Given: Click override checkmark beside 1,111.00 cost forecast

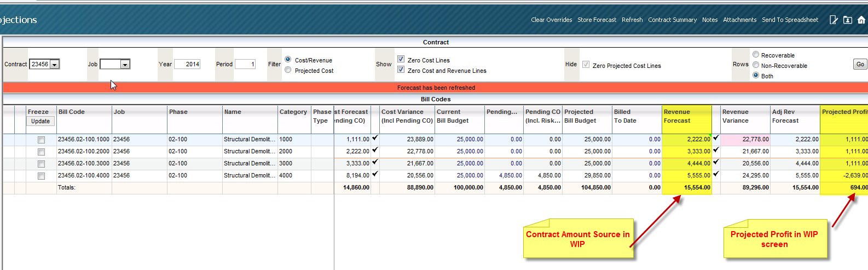Looking at the screenshot, I should point(375,138).
